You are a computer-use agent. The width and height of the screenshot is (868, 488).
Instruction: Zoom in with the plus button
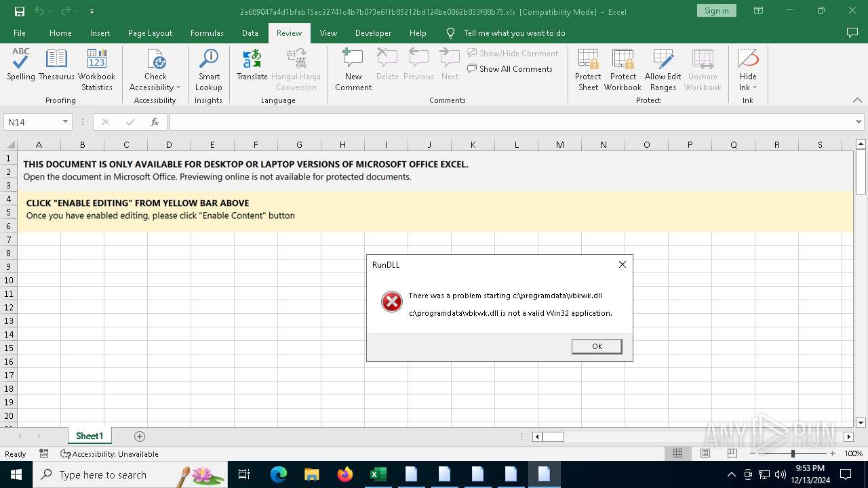(x=833, y=453)
